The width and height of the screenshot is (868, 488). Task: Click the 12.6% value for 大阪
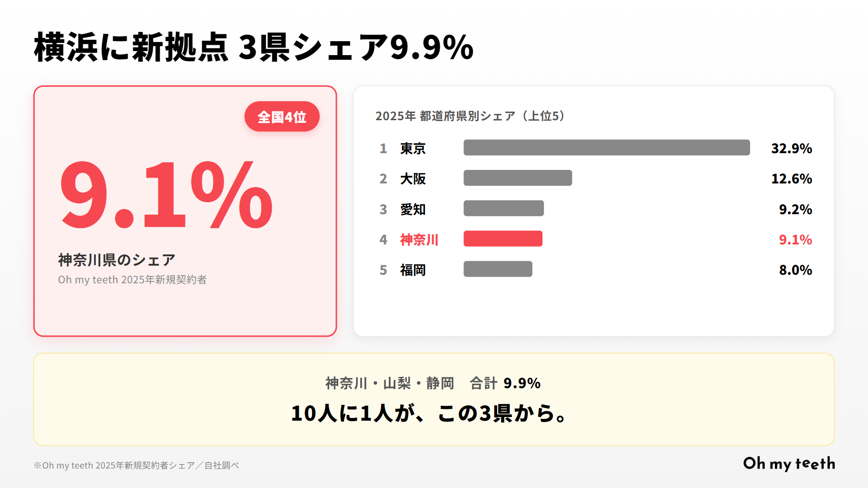[791, 179]
